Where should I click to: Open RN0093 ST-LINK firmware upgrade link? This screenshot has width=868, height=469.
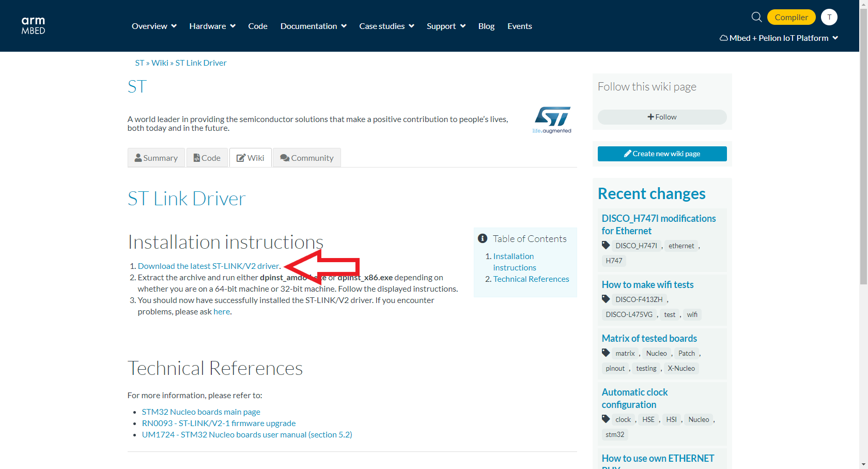pyautogui.click(x=219, y=423)
